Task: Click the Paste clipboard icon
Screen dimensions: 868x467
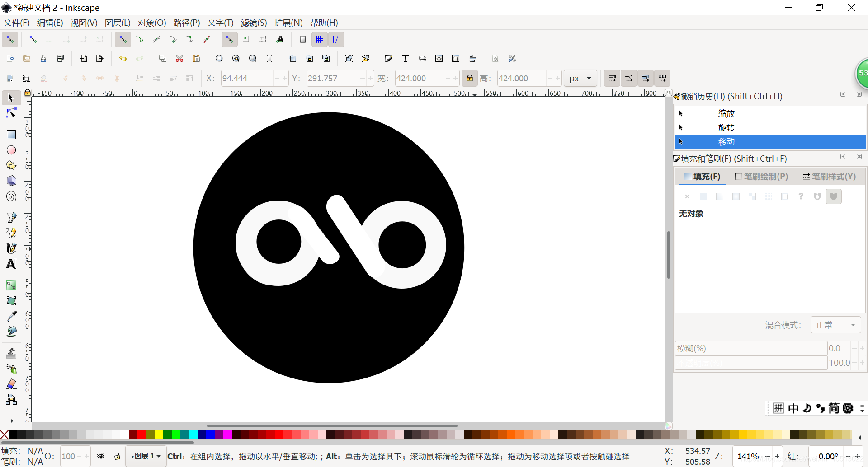Action: pos(196,58)
